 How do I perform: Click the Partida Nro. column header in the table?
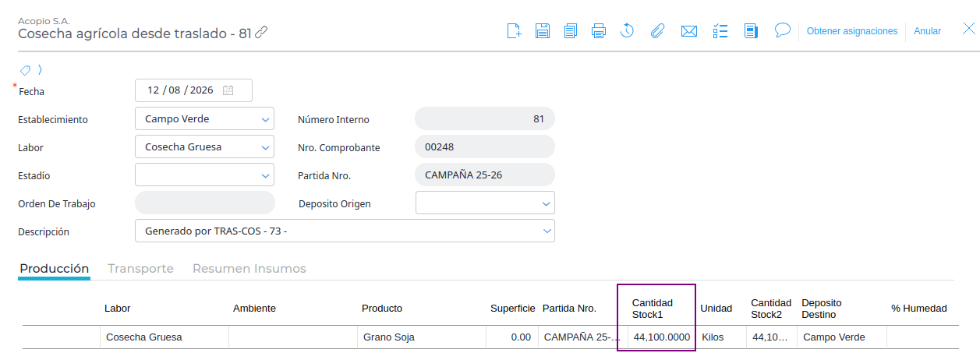pyautogui.click(x=569, y=309)
